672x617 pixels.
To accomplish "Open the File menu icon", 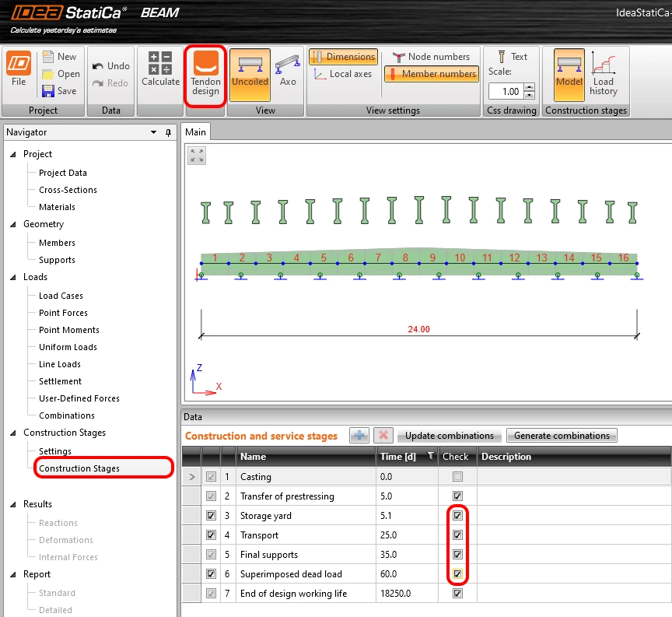I will click(x=19, y=68).
